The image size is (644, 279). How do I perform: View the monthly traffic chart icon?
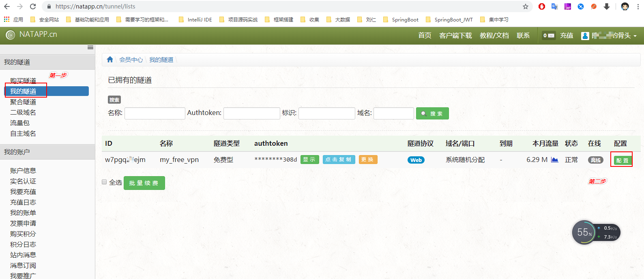(555, 160)
